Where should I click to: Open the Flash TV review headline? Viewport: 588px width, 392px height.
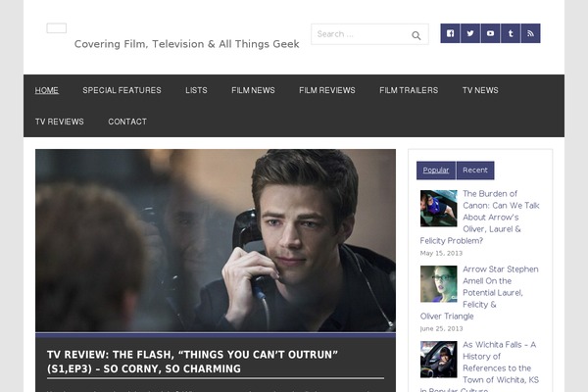point(192,362)
